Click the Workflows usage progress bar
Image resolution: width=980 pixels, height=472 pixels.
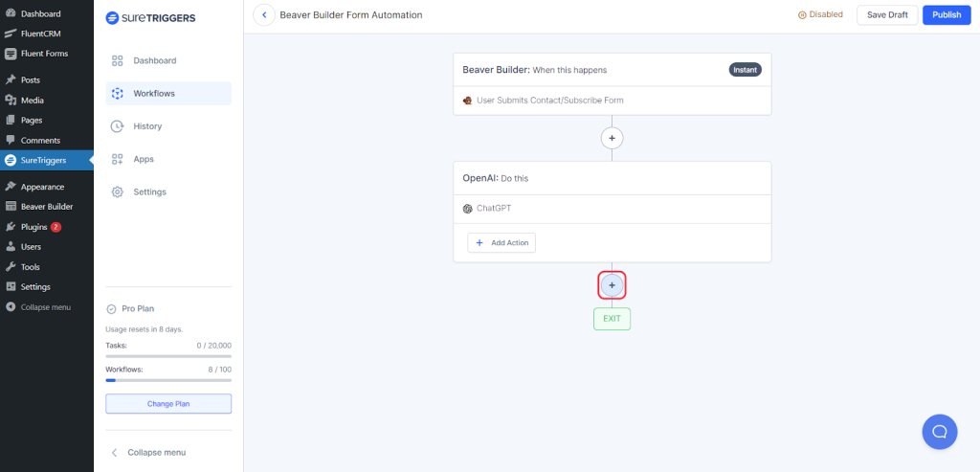(x=168, y=380)
